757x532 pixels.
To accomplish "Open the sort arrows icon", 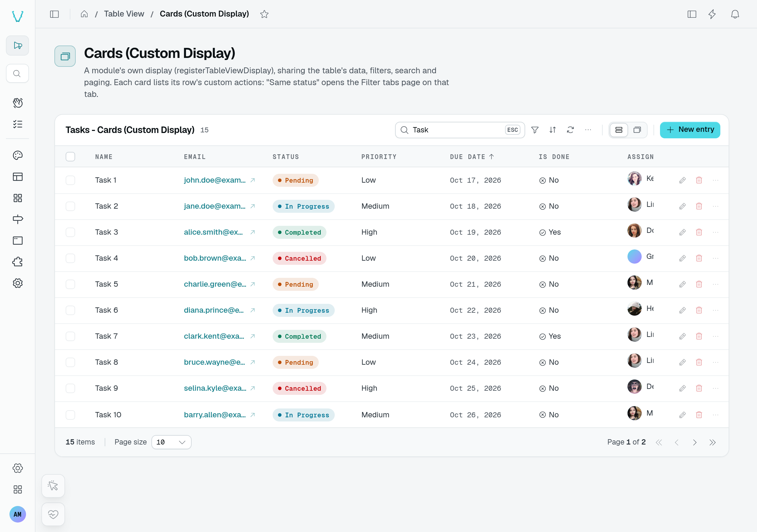I will click(553, 130).
